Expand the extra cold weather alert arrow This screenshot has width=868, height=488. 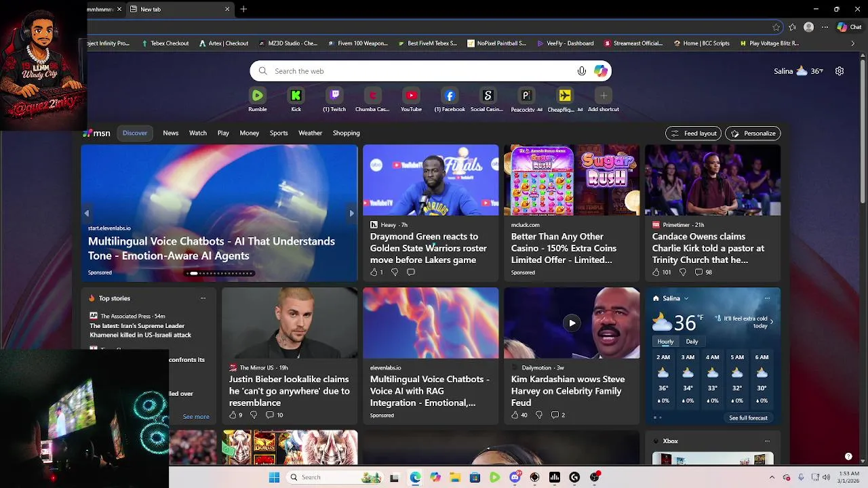click(x=772, y=322)
